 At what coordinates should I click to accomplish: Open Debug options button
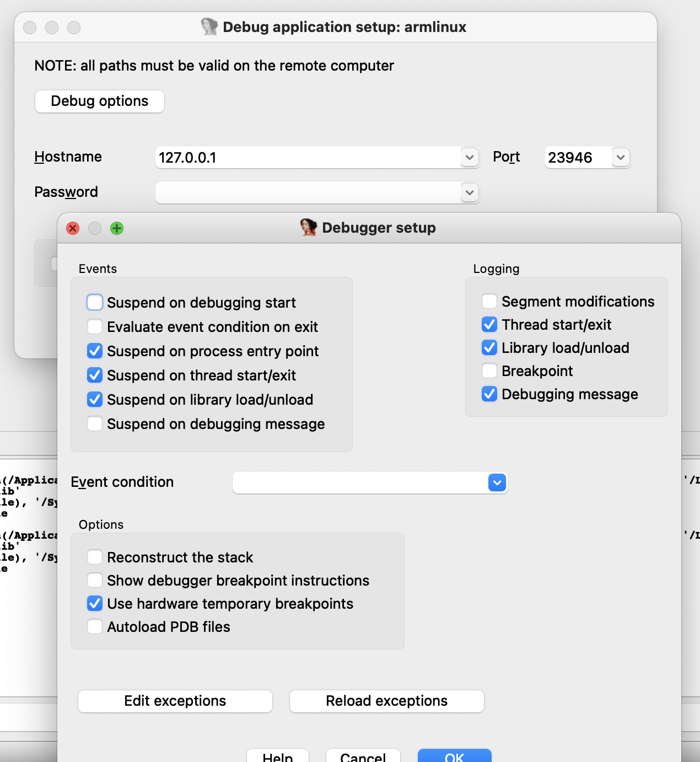pyautogui.click(x=100, y=101)
